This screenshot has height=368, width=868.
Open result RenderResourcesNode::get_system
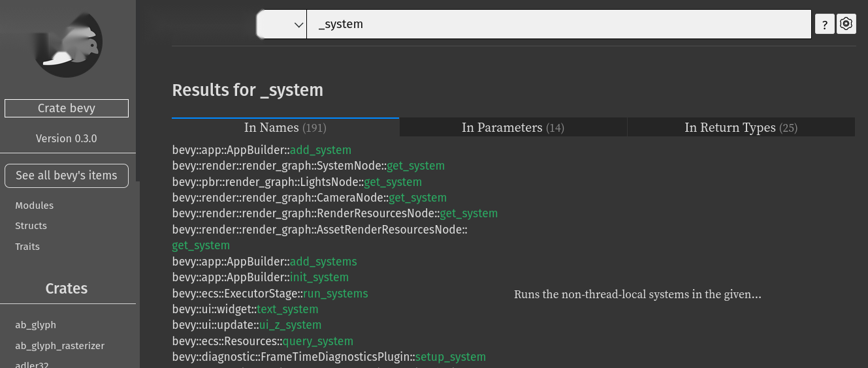pos(335,213)
